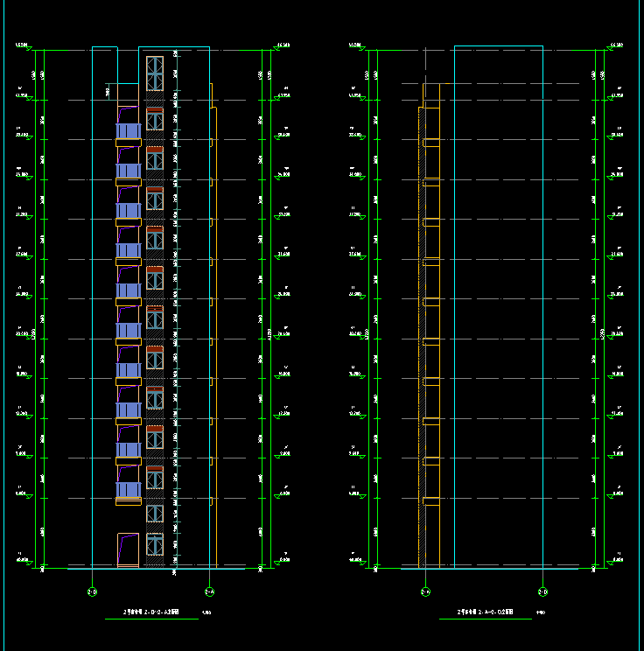Click the ground floor entrance door with purple arc

click(x=128, y=549)
